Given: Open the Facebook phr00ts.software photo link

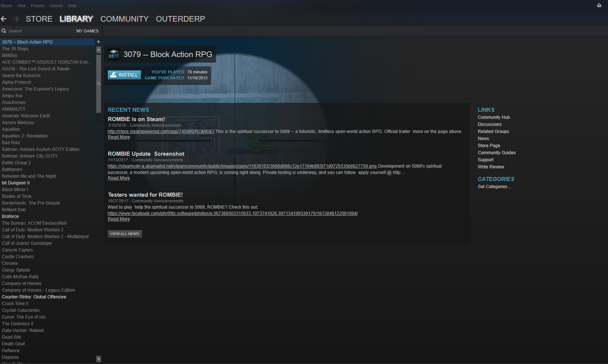Looking at the screenshot, I should (x=233, y=213).
